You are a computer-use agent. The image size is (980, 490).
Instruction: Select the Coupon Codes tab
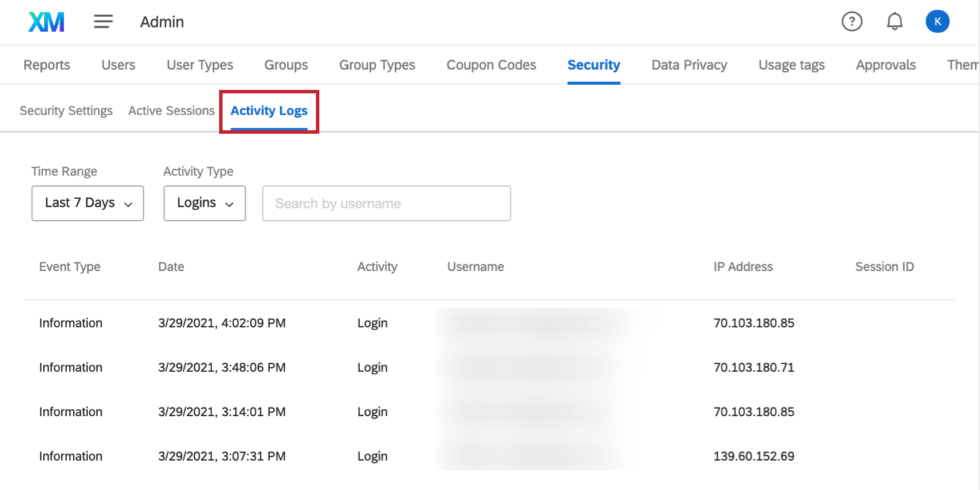pos(491,65)
